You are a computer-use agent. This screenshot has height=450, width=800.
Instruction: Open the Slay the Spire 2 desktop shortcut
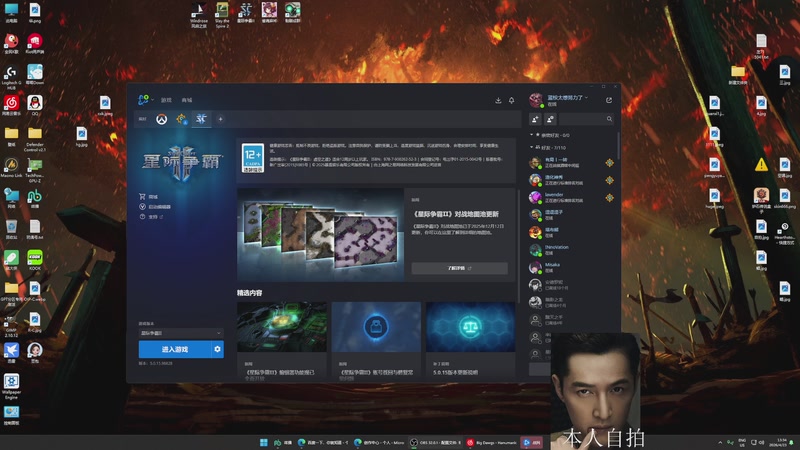click(222, 15)
